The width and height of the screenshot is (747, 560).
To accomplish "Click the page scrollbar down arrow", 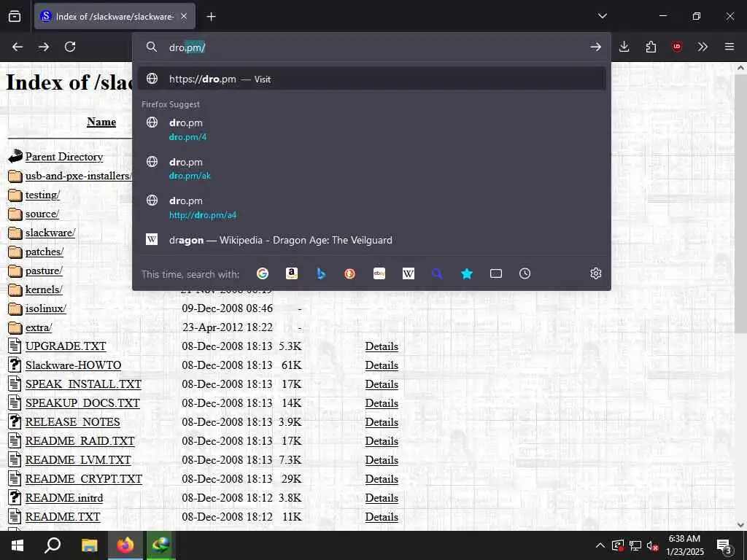I will click(x=740, y=525).
